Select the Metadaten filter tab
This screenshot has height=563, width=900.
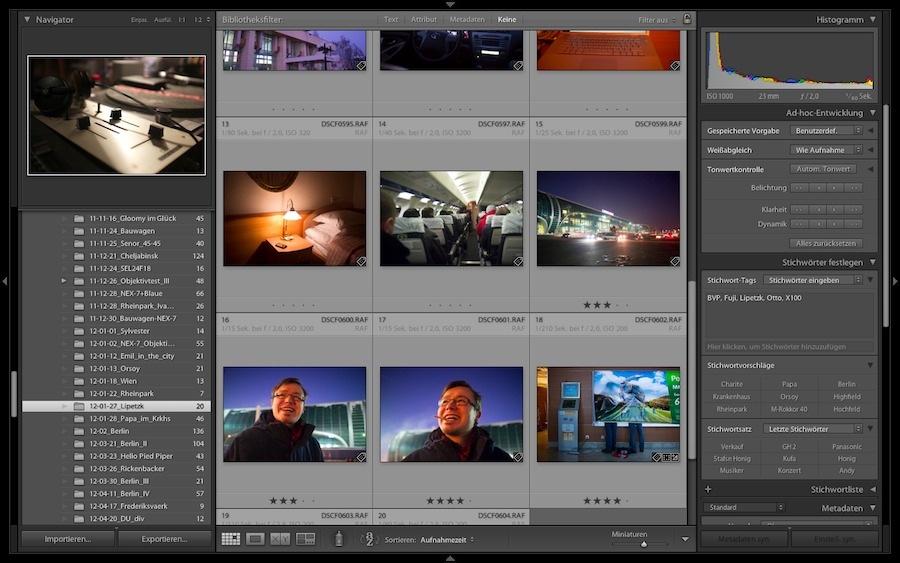(x=467, y=19)
